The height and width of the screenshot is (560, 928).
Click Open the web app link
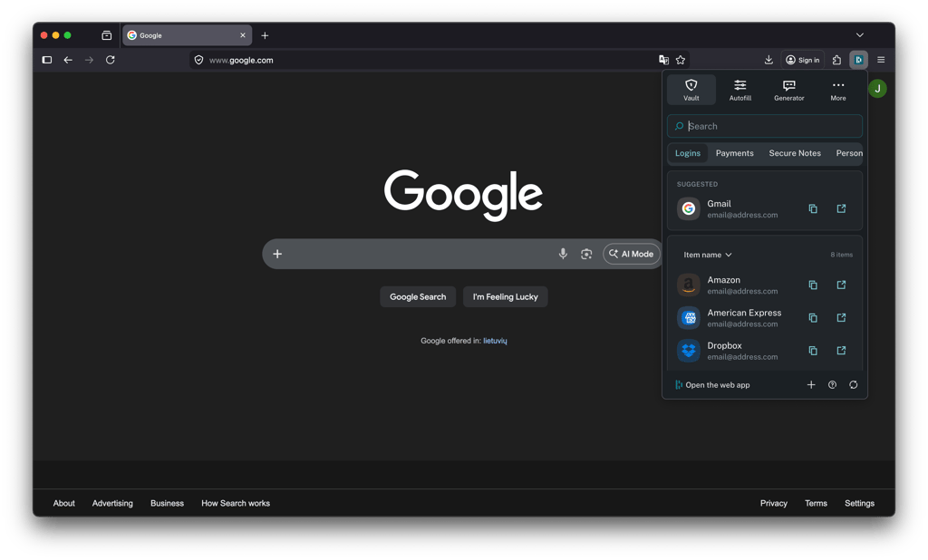(712, 385)
